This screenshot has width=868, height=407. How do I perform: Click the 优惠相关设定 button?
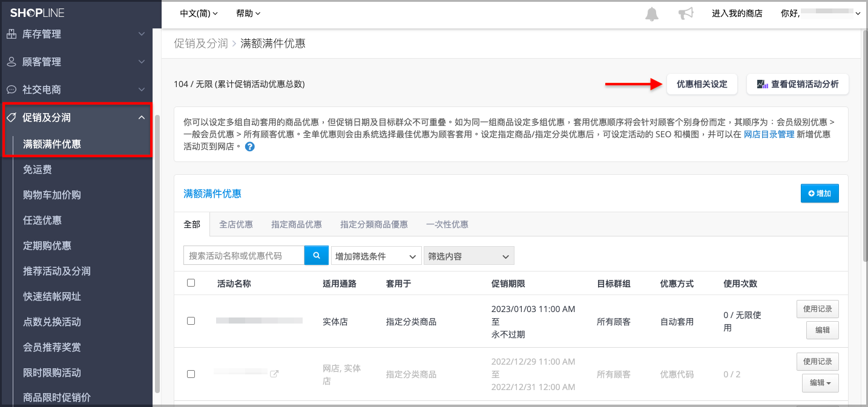coord(702,84)
